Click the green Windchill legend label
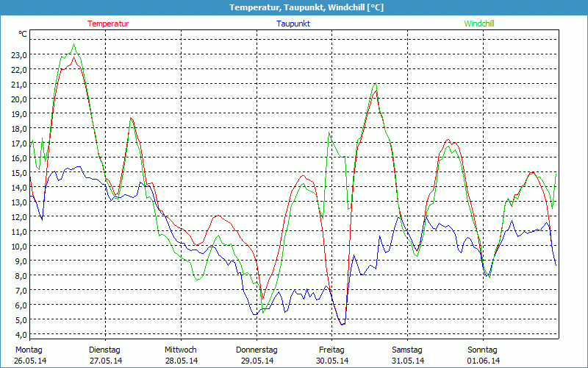 479,24
